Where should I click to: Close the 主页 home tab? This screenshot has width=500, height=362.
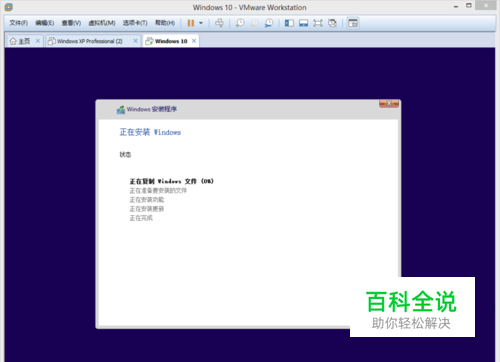pyautogui.click(x=38, y=41)
